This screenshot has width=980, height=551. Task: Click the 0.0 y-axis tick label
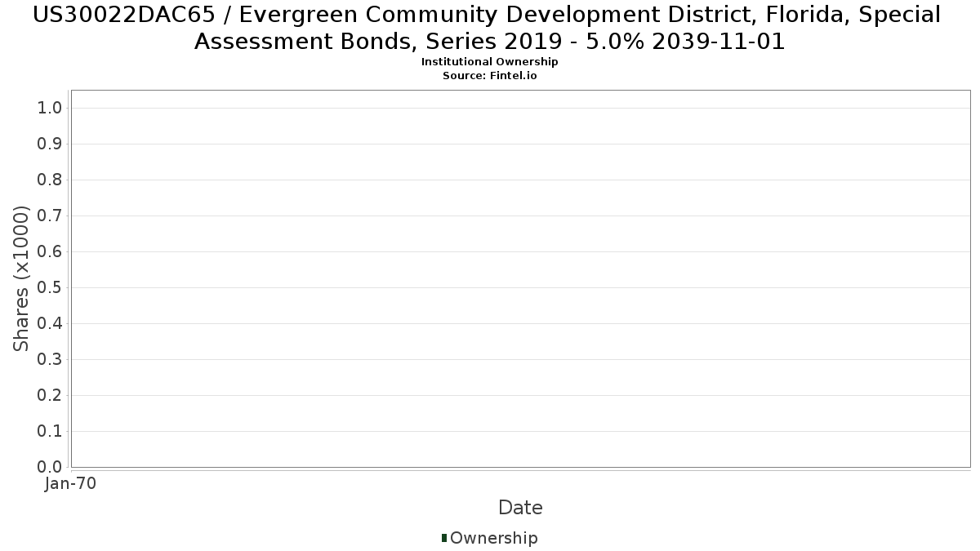pos(51,467)
